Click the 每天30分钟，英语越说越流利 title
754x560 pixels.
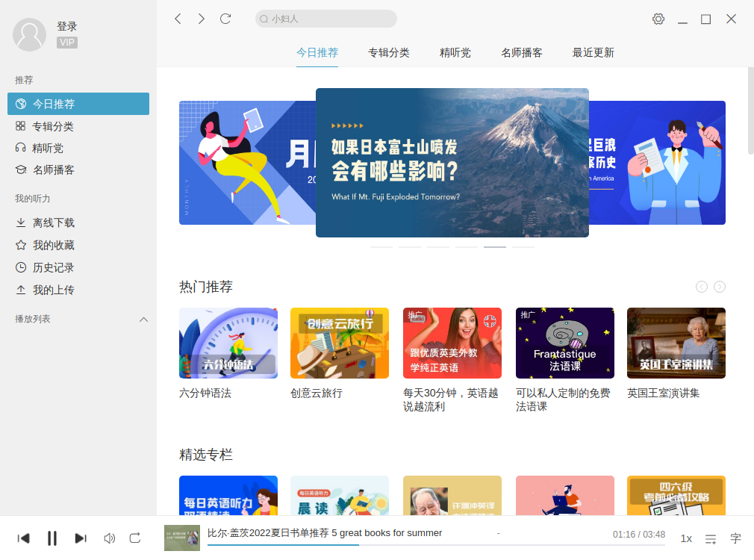coord(451,399)
